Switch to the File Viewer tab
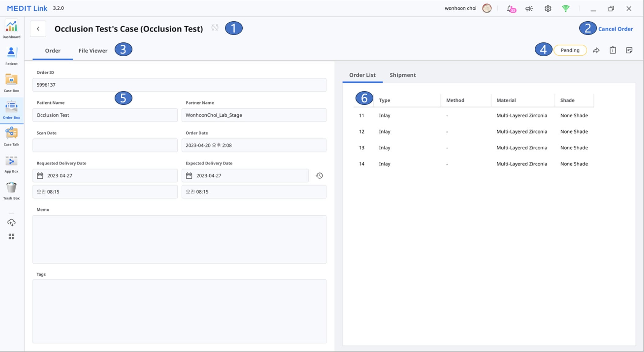The width and height of the screenshot is (644, 352). [93, 51]
